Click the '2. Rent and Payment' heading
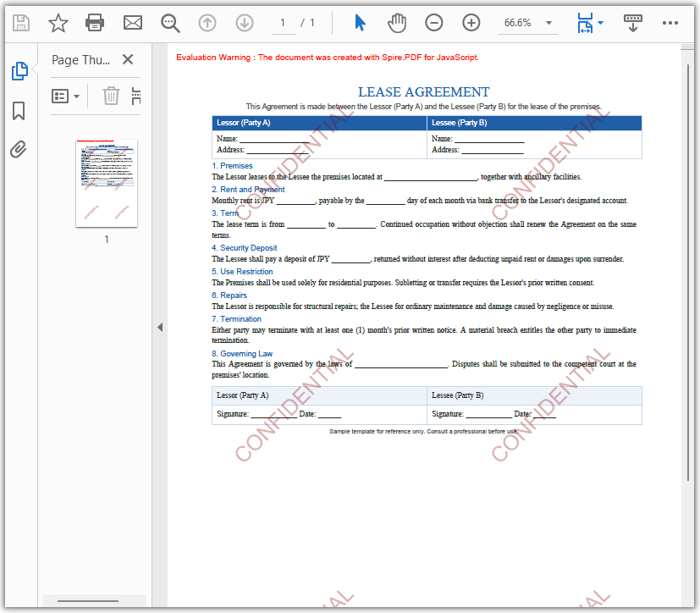700x613 pixels. (x=248, y=190)
